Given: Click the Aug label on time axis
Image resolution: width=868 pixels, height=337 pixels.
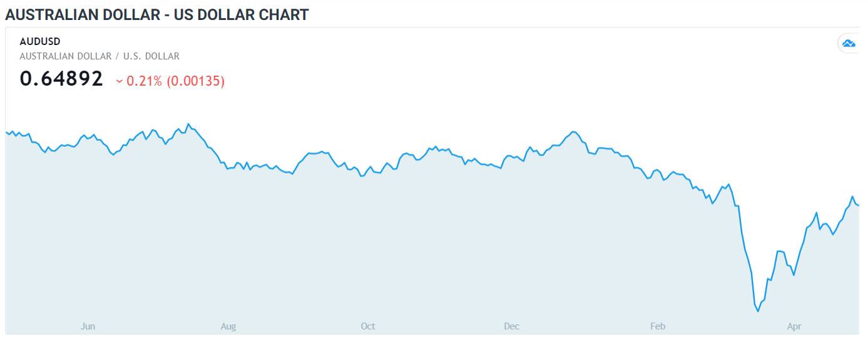Looking at the screenshot, I should (x=228, y=326).
